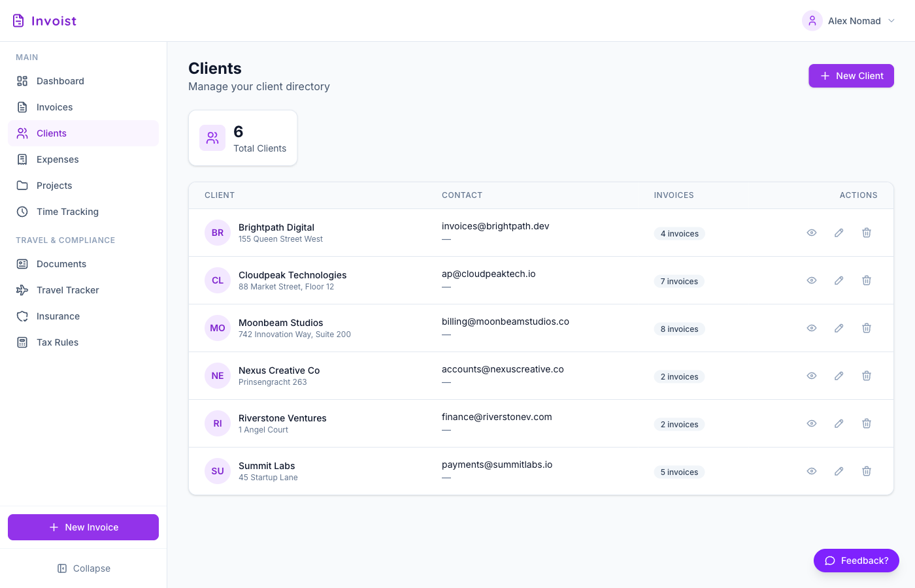This screenshot has width=915, height=588.
Task: Show details of Summit Labs
Action: pyautogui.click(x=811, y=471)
